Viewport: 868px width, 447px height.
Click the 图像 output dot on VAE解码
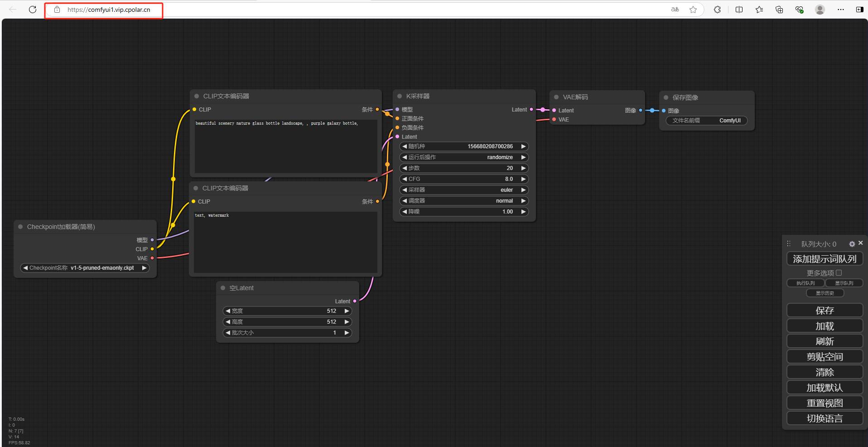point(641,110)
